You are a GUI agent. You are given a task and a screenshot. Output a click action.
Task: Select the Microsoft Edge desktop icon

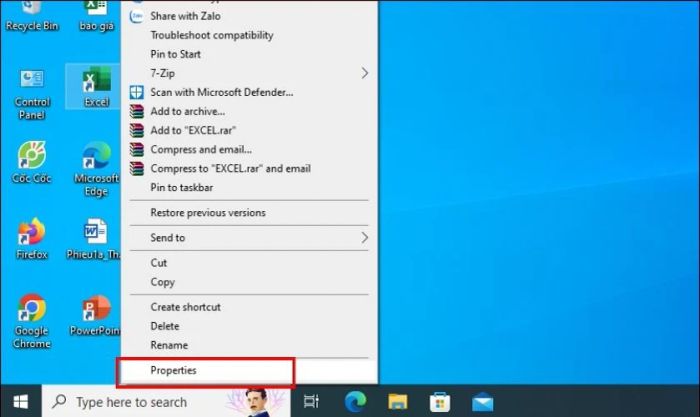(x=96, y=169)
